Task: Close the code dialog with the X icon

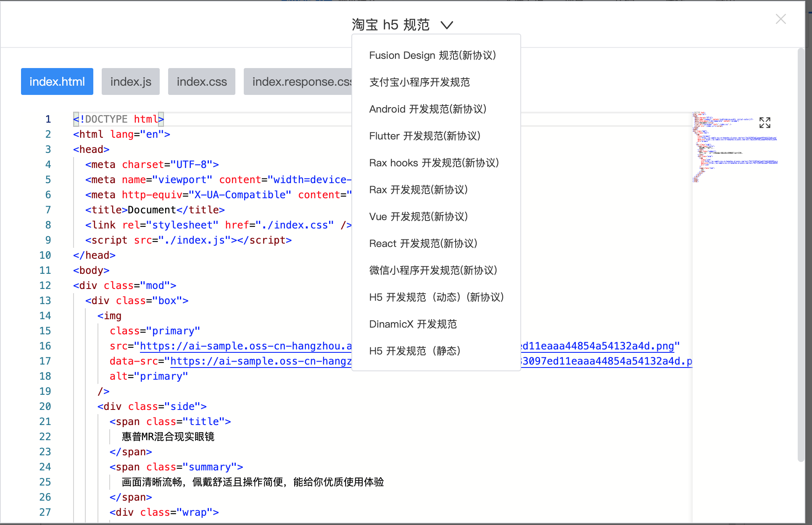Action: pyautogui.click(x=780, y=19)
